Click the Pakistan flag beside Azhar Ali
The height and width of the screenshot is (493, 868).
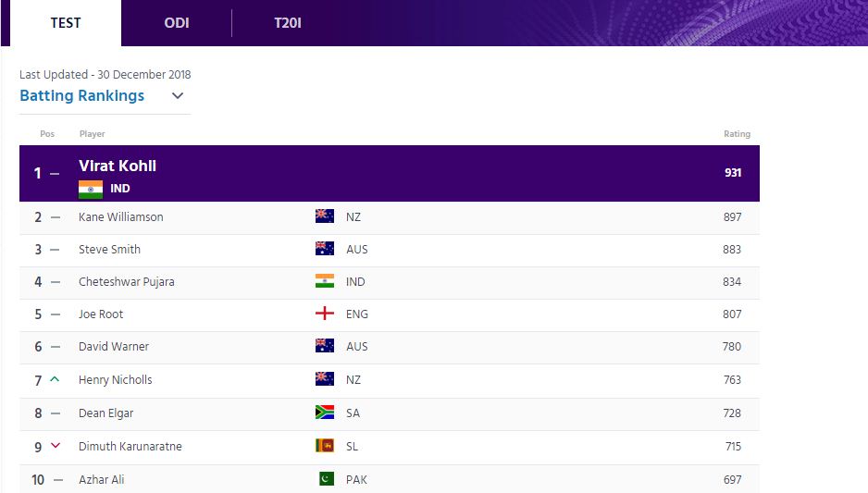(x=327, y=478)
